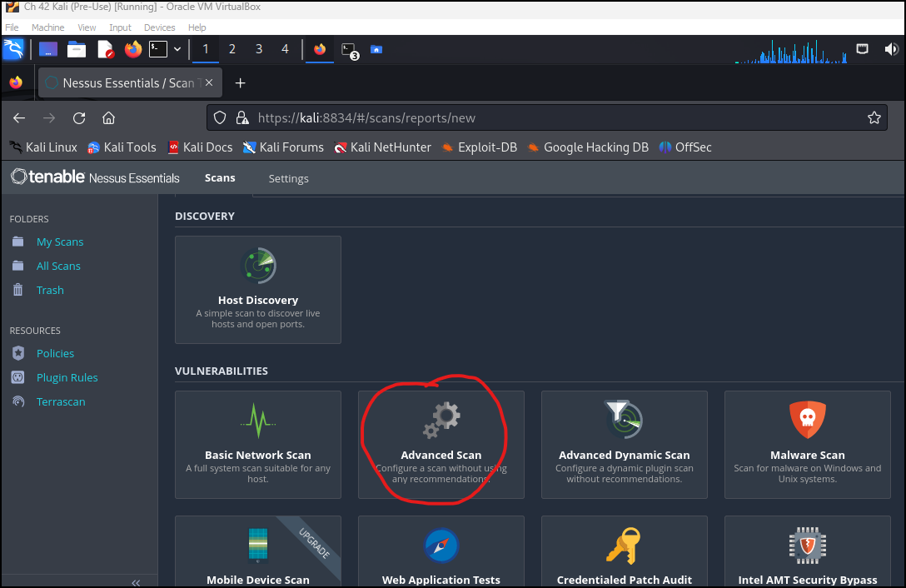Open a new Firefox tab
The width and height of the screenshot is (906, 588).
pyautogui.click(x=241, y=83)
